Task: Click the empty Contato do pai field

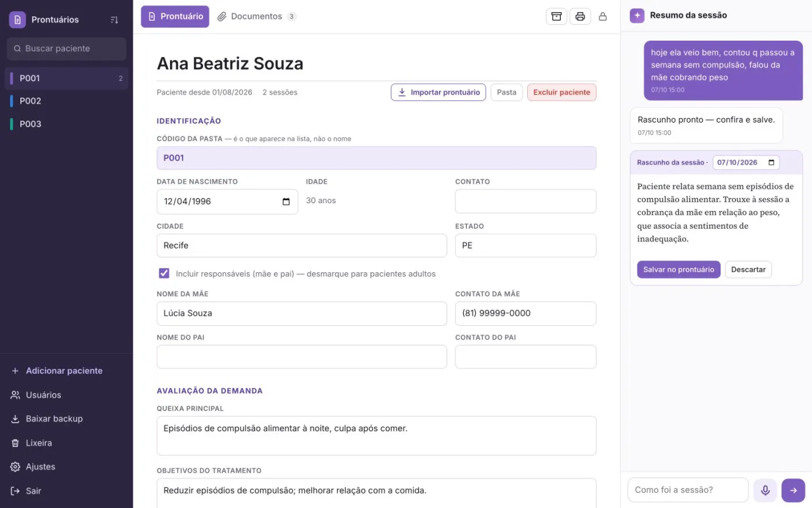Action: pos(525,357)
